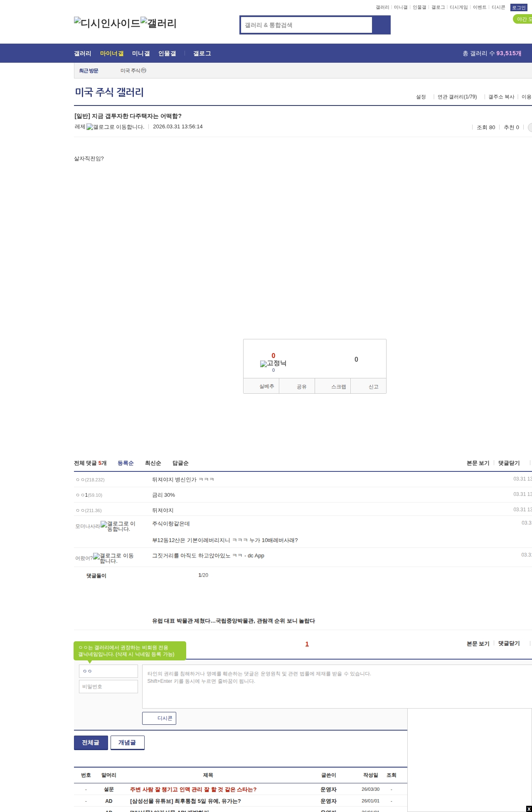Collapse comments with the top 댓글닫기

coord(509,463)
